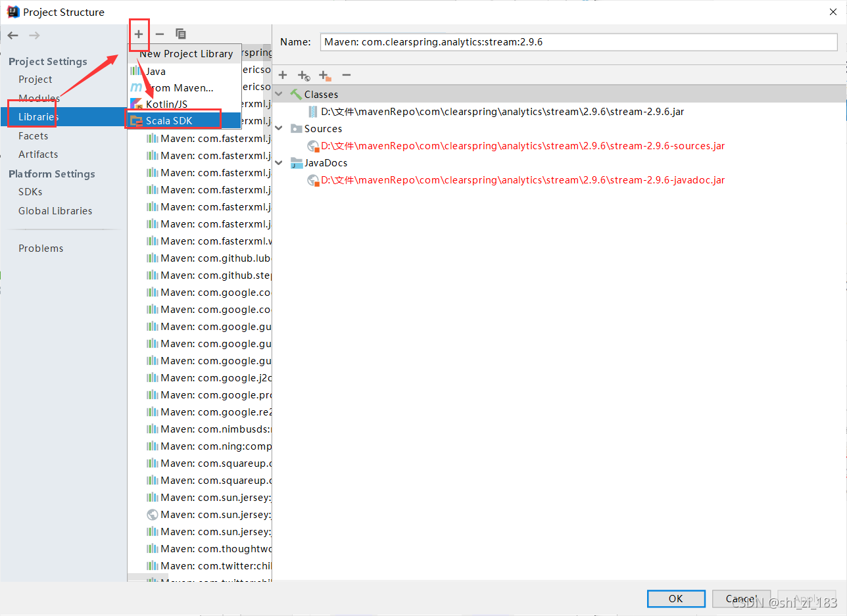Exclude roots with the plus-orange-square icon

coord(325,76)
